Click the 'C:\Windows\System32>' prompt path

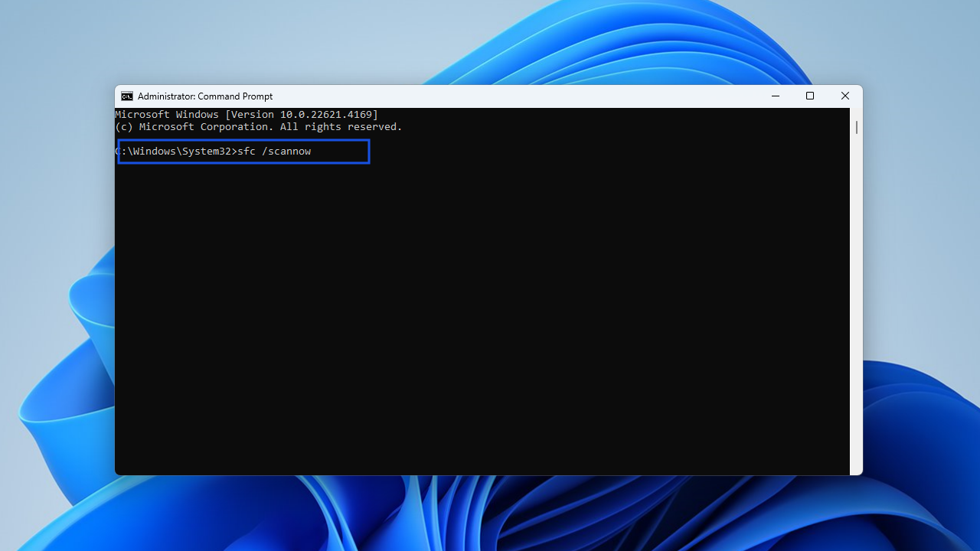tap(176, 152)
